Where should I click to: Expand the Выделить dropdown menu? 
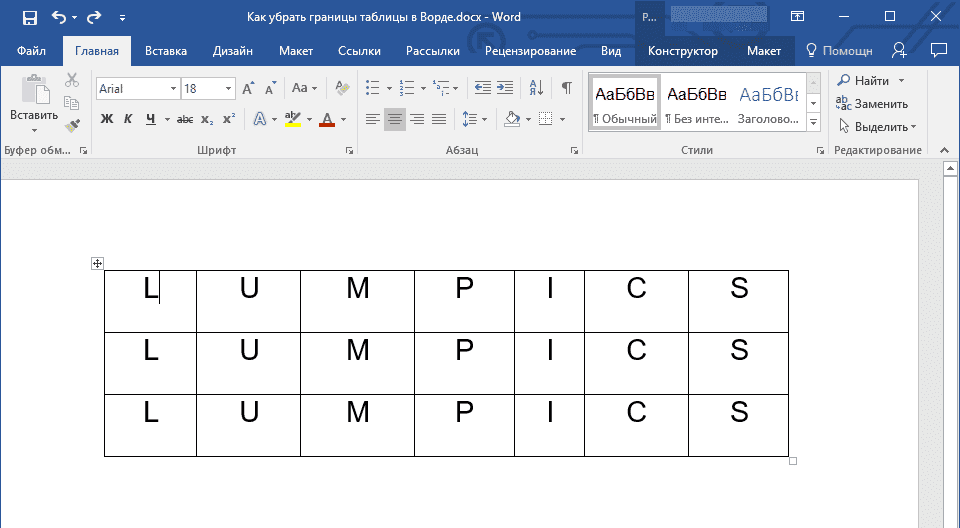[878, 127]
